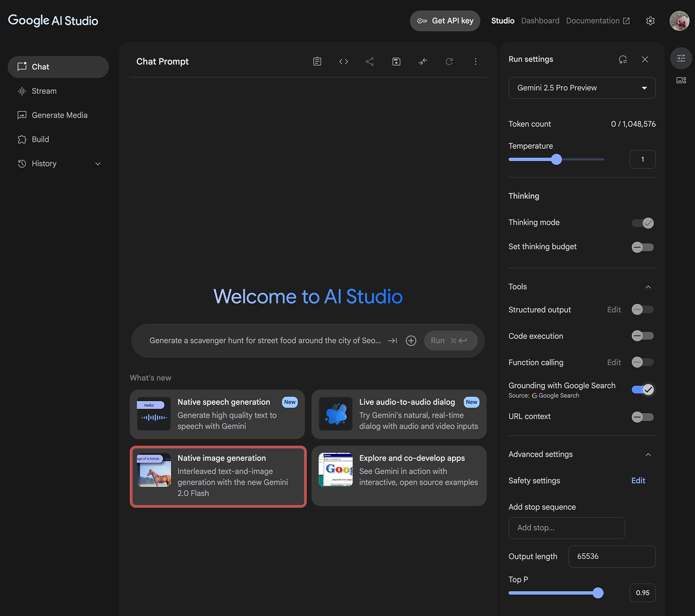This screenshot has height=616, width=695.
Task: Click the key icon in Get API key
Action: point(422,21)
